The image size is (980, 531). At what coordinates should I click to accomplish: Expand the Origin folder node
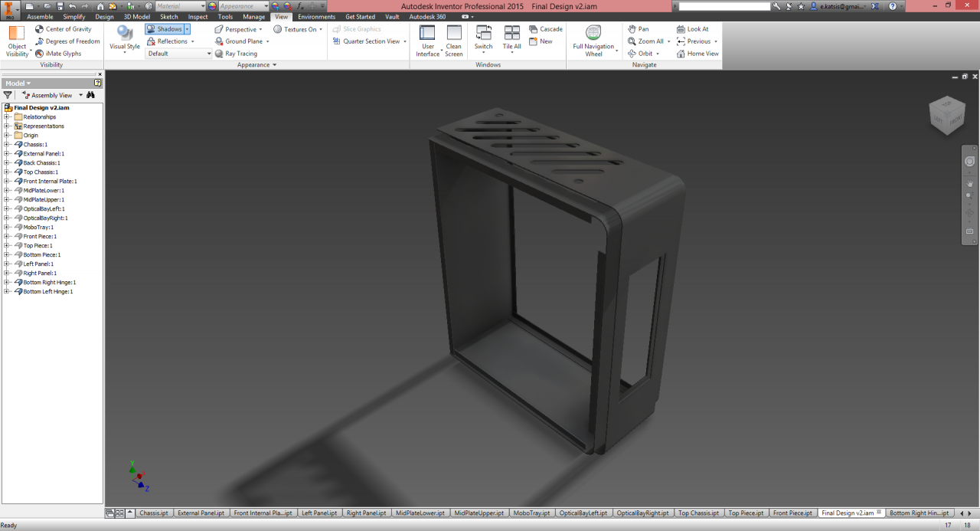pos(6,135)
